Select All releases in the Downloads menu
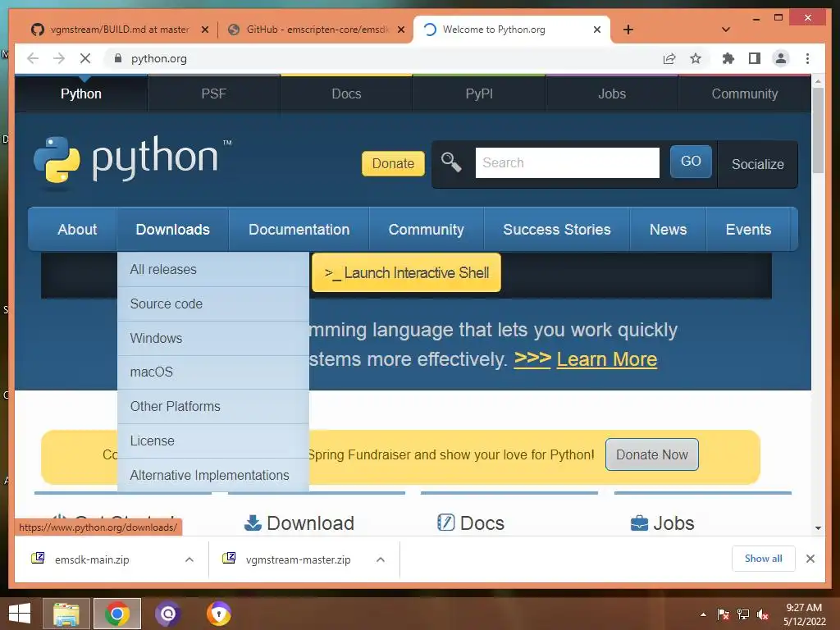840x630 pixels. point(213,269)
